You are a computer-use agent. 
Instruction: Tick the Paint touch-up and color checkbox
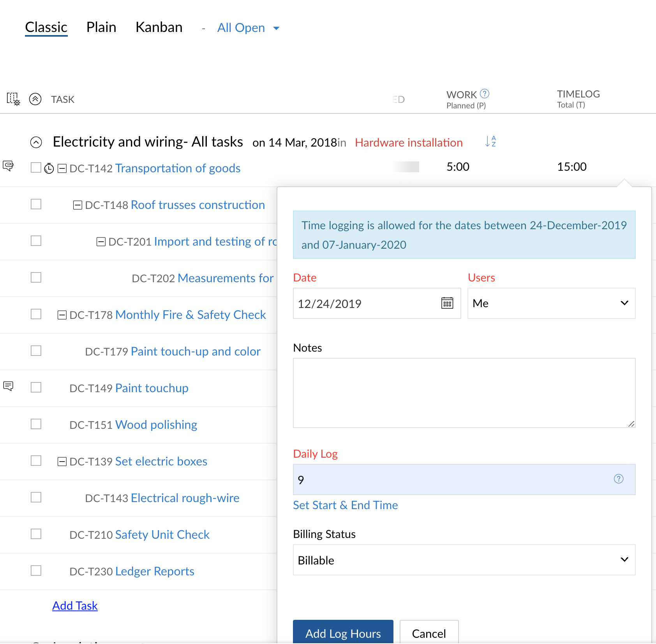(36, 351)
